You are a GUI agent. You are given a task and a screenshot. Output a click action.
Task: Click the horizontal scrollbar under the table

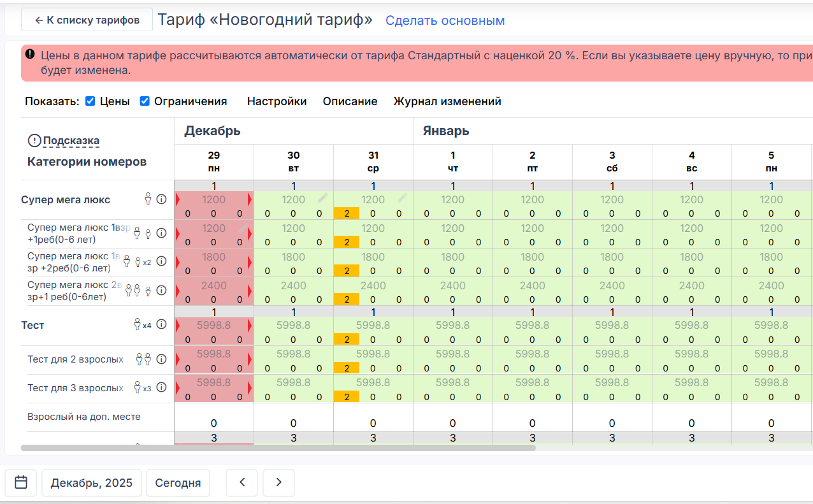pos(278,448)
